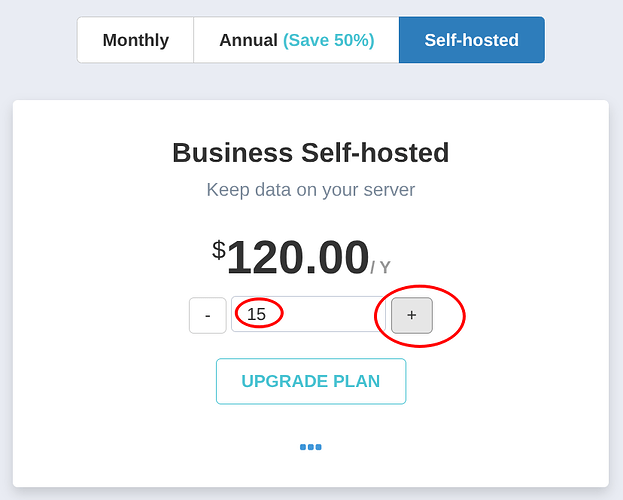The width and height of the screenshot is (623, 500).
Task: Select the Annual billing tab
Action: tap(296, 40)
